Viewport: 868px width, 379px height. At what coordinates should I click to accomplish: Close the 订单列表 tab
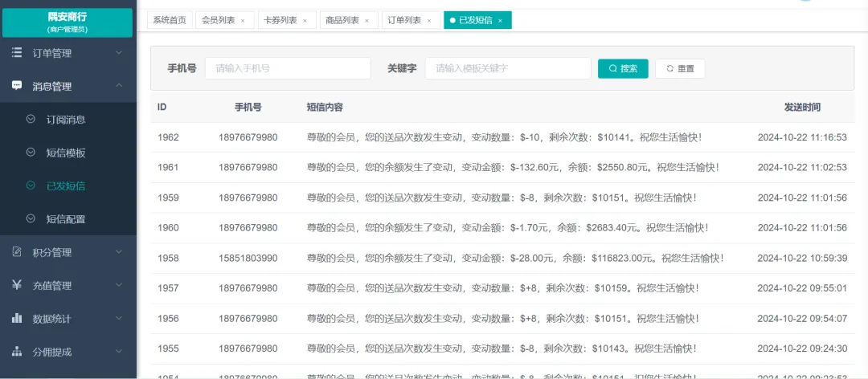tap(428, 21)
